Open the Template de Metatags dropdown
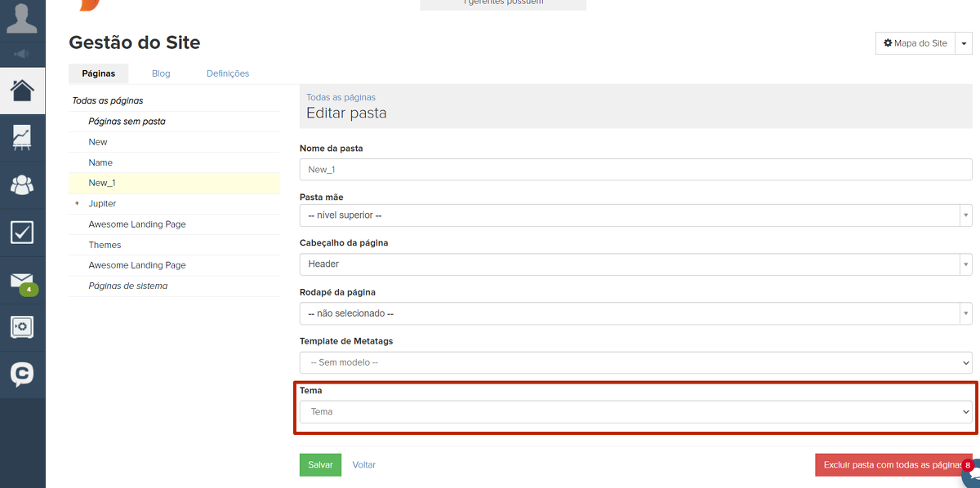 (635, 362)
